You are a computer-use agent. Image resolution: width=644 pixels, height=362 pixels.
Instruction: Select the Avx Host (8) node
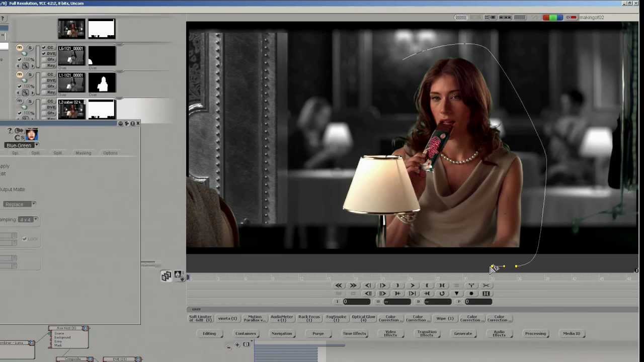coord(69,337)
